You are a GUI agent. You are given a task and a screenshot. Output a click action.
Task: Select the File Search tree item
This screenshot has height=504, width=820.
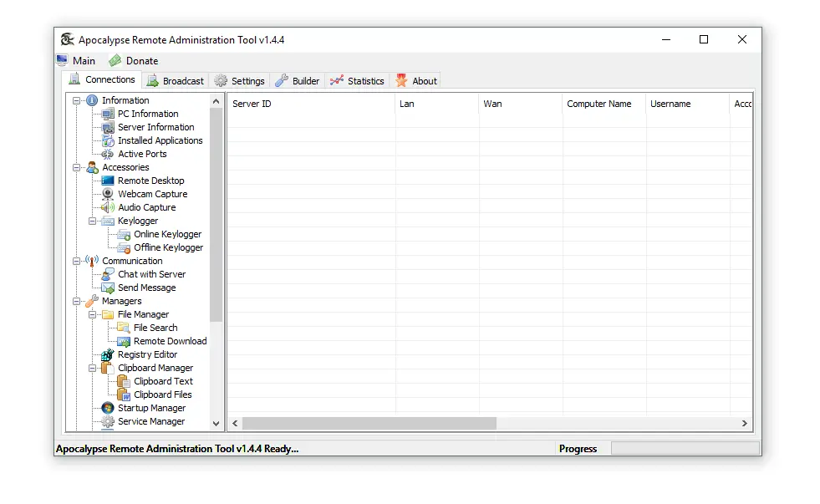click(155, 328)
